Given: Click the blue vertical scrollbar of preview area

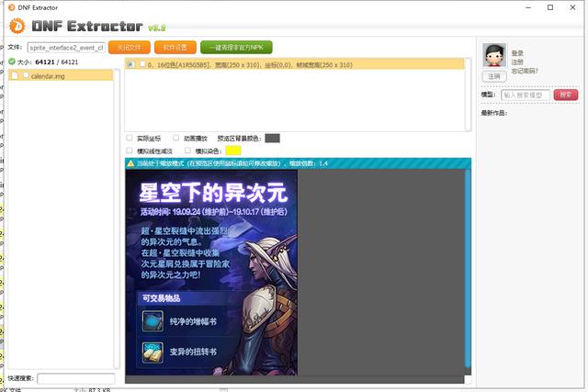Looking at the screenshot, I should pos(468,269).
